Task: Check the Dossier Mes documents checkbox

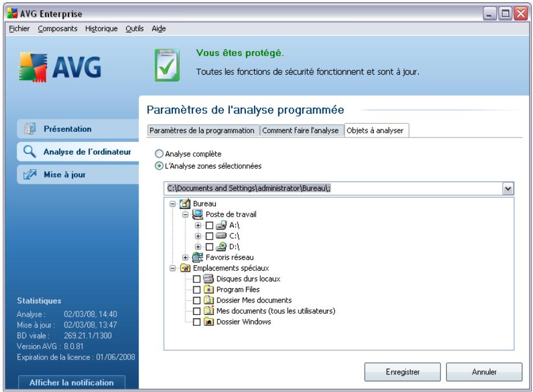Action: tap(196, 301)
